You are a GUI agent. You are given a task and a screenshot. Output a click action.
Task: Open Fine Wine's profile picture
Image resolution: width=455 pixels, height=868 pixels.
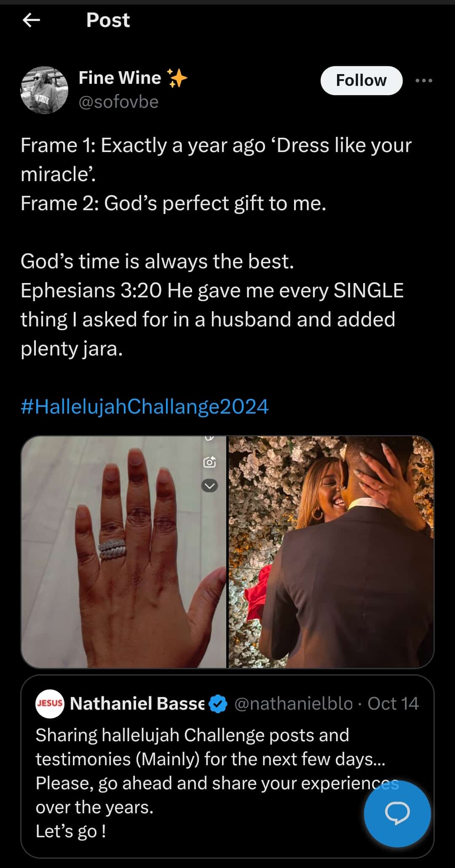pyautogui.click(x=44, y=90)
